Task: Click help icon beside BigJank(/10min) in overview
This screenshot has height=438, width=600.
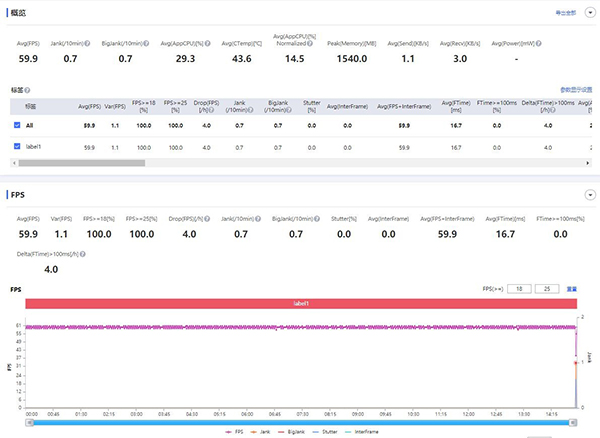Action: [147, 45]
